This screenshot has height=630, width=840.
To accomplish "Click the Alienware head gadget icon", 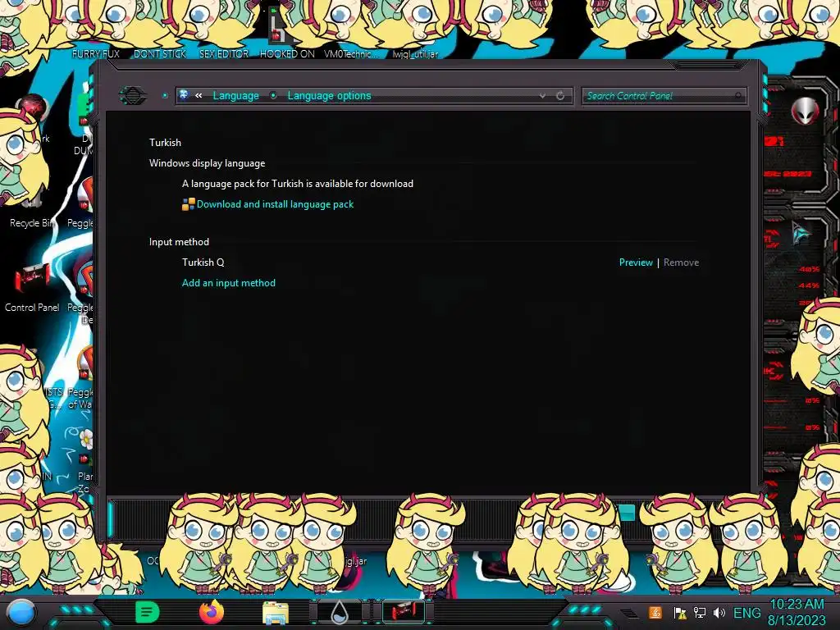I will [x=805, y=111].
